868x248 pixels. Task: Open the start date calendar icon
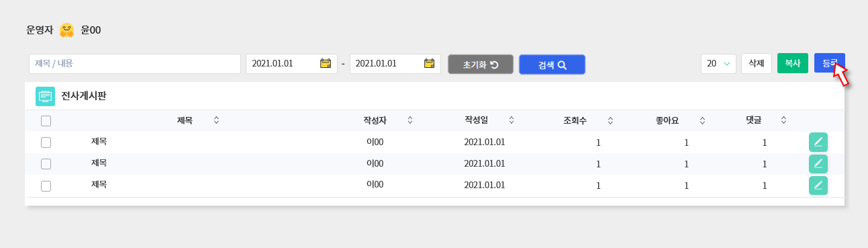(x=326, y=64)
